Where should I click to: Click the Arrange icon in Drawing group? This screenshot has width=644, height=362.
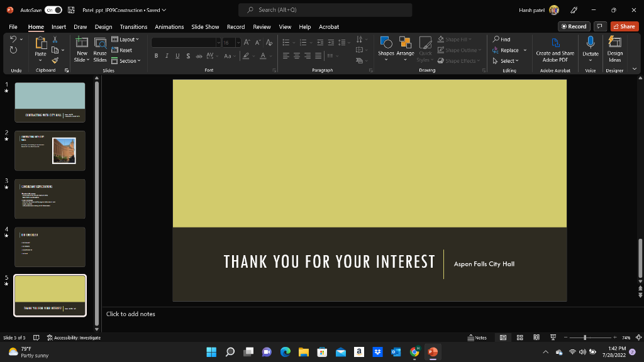point(405,47)
